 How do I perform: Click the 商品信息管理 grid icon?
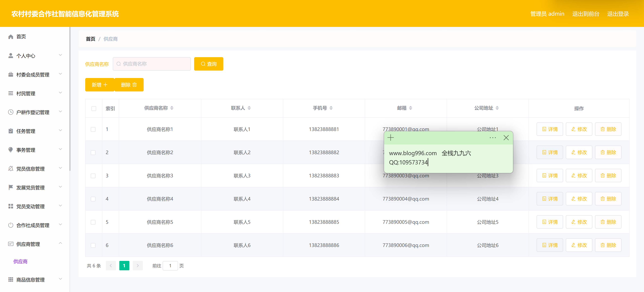pyautogui.click(x=11, y=280)
